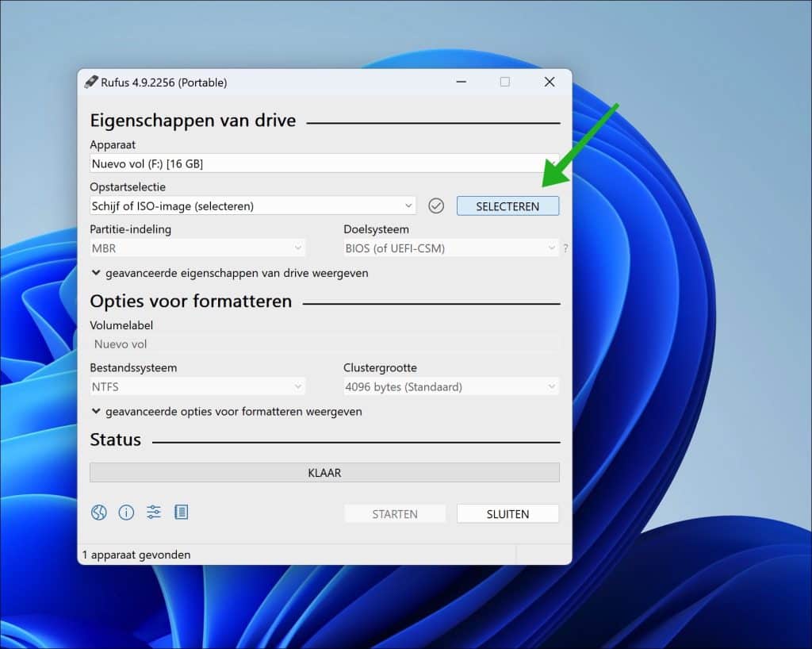The height and width of the screenshot is (649, 812).
Task: Click the KLAAR progress bar
Action: pyautogui.click(x=324, y=472)
